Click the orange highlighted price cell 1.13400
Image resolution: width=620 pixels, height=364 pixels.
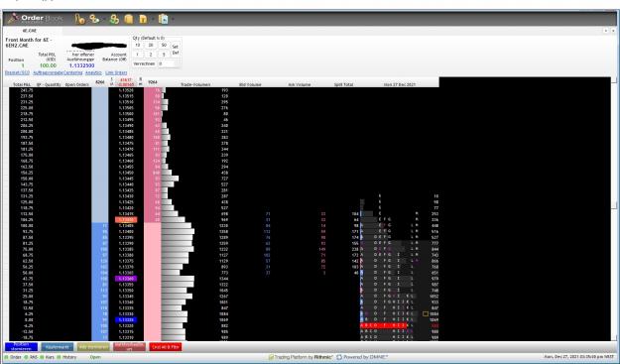coord(126,220)
